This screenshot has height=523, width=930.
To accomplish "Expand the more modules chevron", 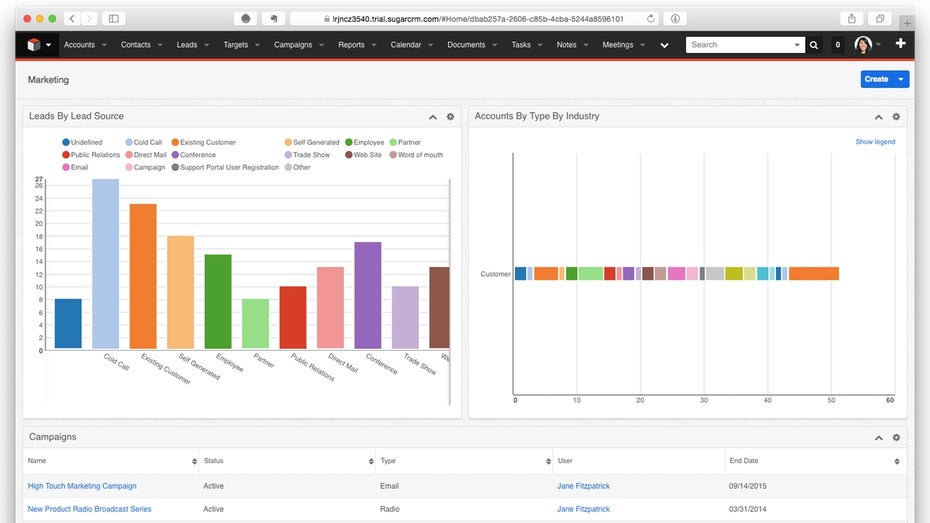I will (x=664, y=45).
